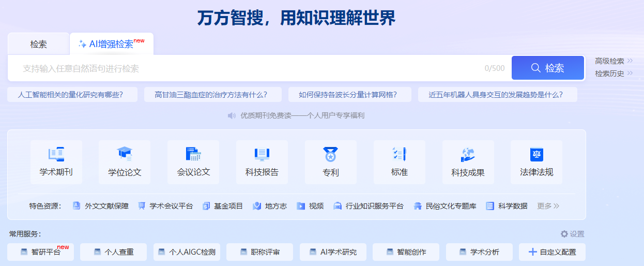The image size is (644, 266).
Task: Select the 科技成果 icon
Action: point(468,154)
